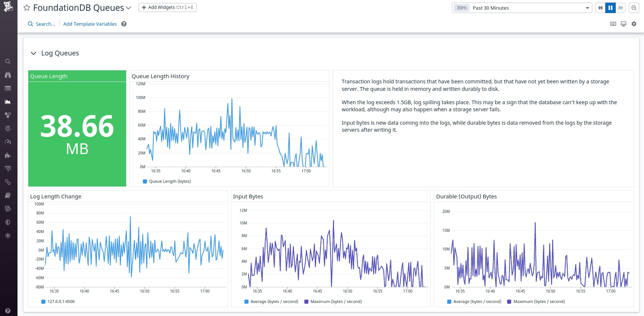Expand the FoundationDB Queues title menu
The image size is (644, 316).
click(128, 8)
